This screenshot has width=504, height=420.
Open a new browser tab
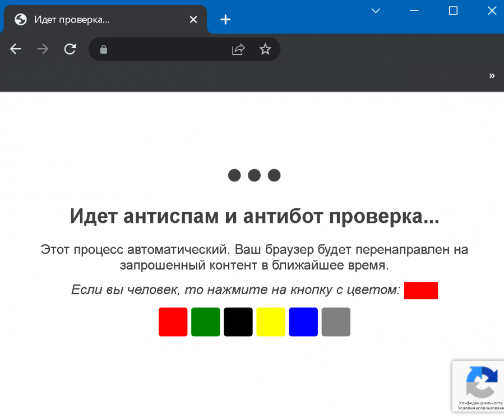[x=225, y=20]
